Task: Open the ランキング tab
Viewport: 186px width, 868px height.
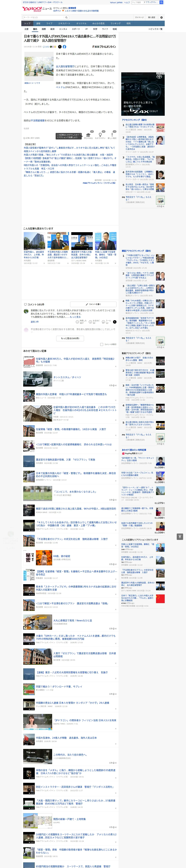Action: point(115,24)
